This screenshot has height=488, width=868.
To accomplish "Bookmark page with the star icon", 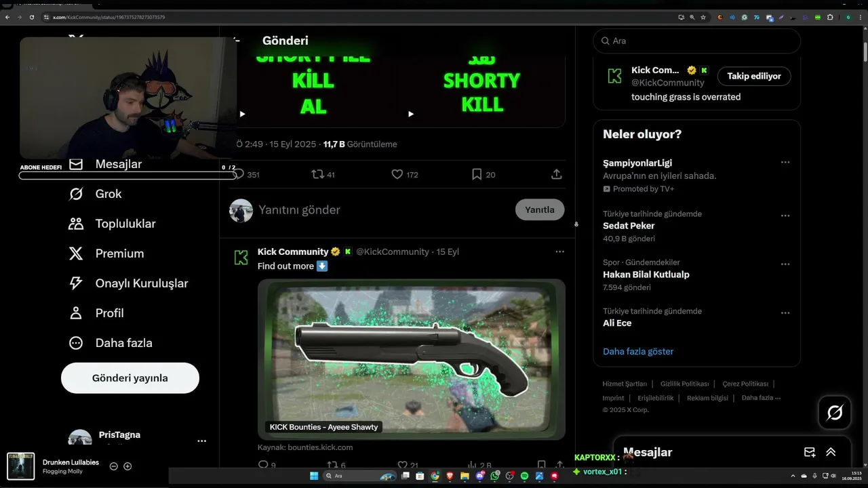I will 703,17.
